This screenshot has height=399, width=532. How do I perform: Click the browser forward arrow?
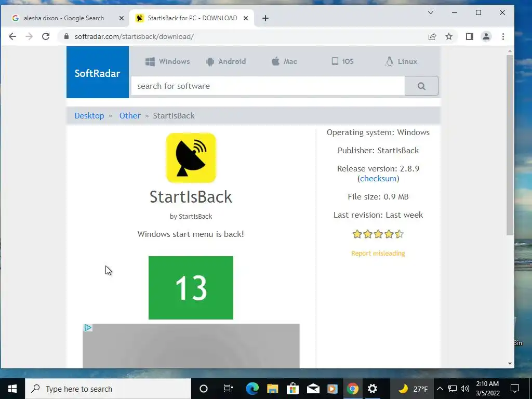29,36
